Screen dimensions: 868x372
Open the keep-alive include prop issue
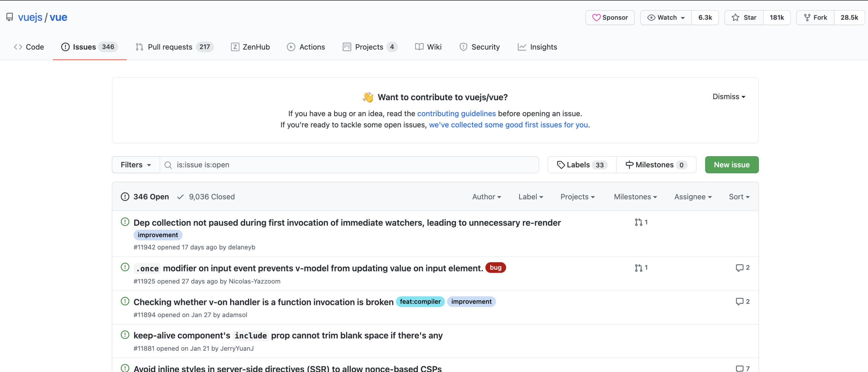(288, 335)
